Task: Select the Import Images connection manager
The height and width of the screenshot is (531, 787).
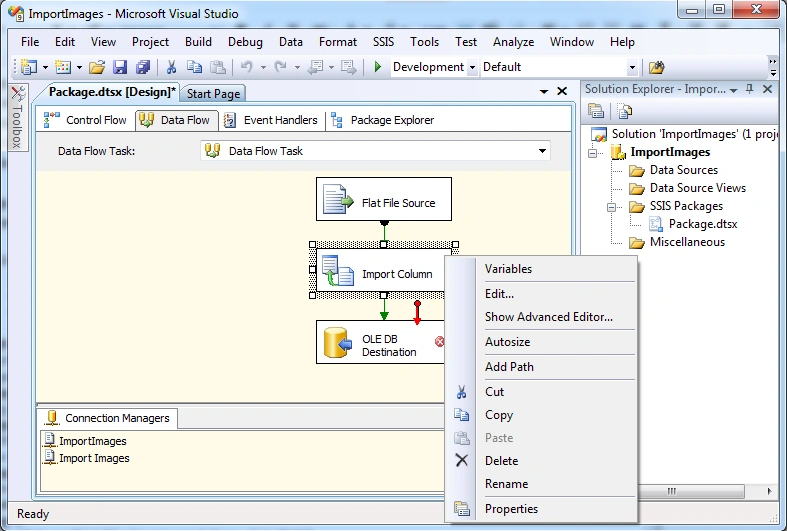Action: pos(87,458)
